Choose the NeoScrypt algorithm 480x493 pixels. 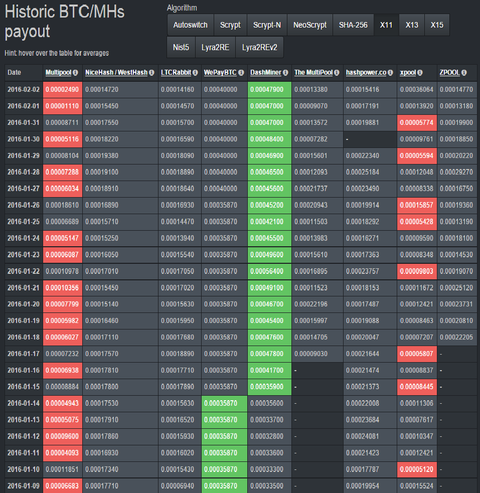tap(310, 25)
